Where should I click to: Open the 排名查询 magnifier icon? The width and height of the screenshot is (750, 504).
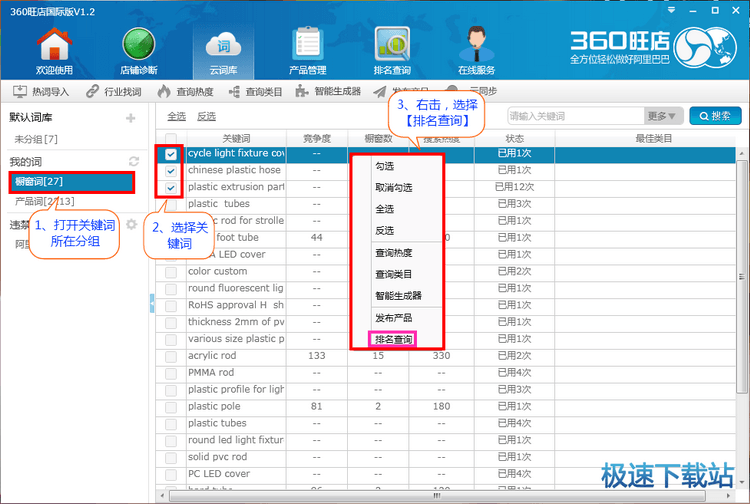click(392, 51)
